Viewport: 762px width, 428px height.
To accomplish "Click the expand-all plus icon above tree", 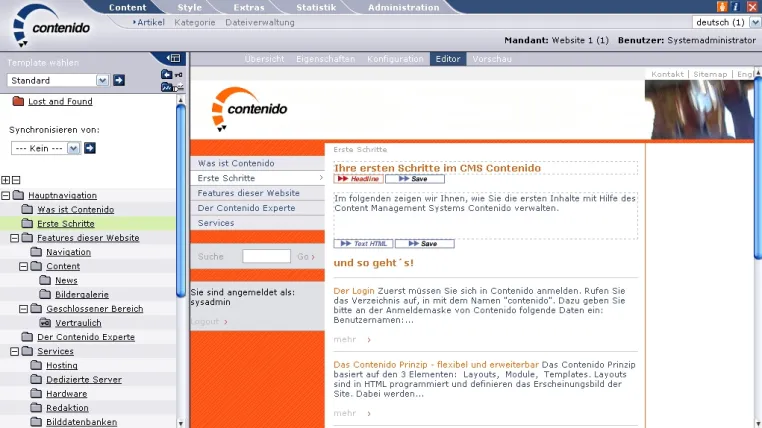I will click(x=6, y=180).
